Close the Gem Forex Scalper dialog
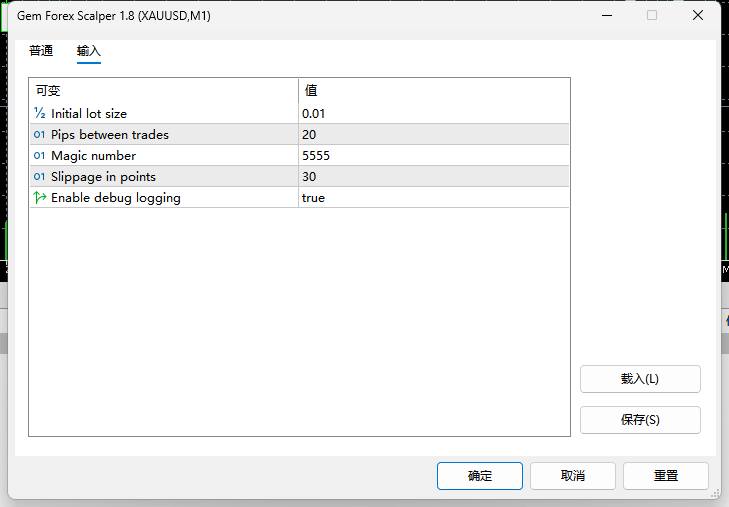The height and width of the screenshot is (507, 729). tap(697, 15)
